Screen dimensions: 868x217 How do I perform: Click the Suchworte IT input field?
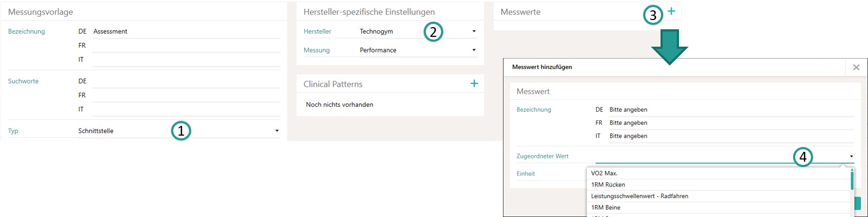click(x=186, y=110)
